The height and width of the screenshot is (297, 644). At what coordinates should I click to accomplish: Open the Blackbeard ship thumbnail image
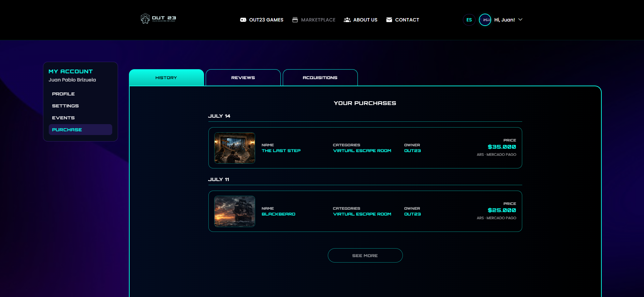(x=235, y=211)
